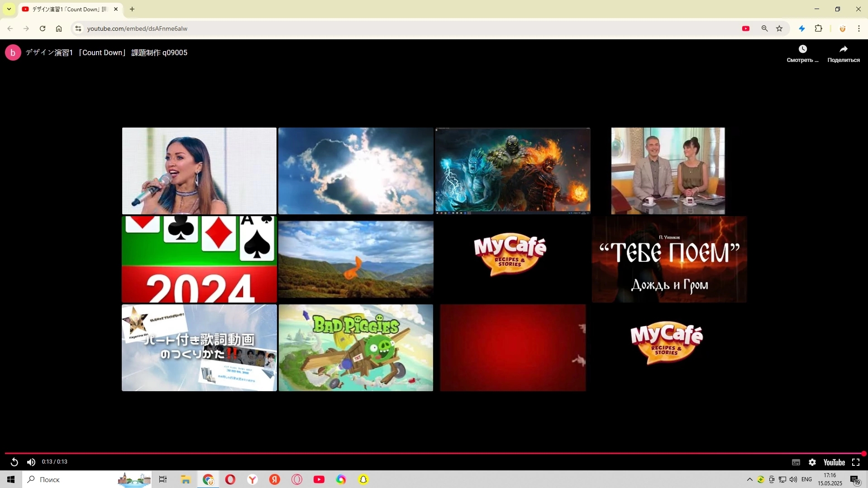
Task: Open the video title link 'Count Down'
Action: click(x=106, y=52)
